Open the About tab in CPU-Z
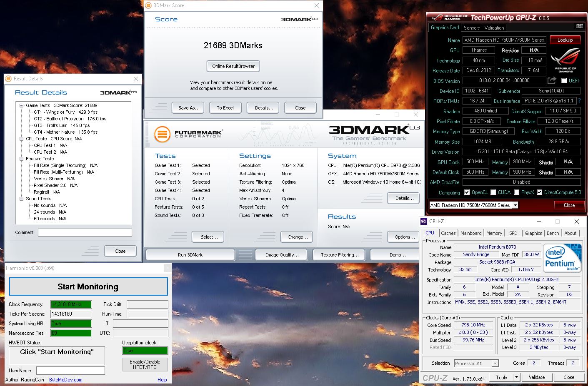The width and height of the screenshot is (588, 386). coord(570,233)
